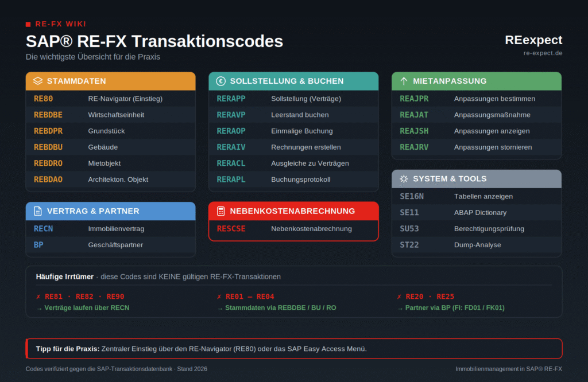The width and height of the screenshot is (588, 382).
Task: Select the ST22 code
Action: 409,244
